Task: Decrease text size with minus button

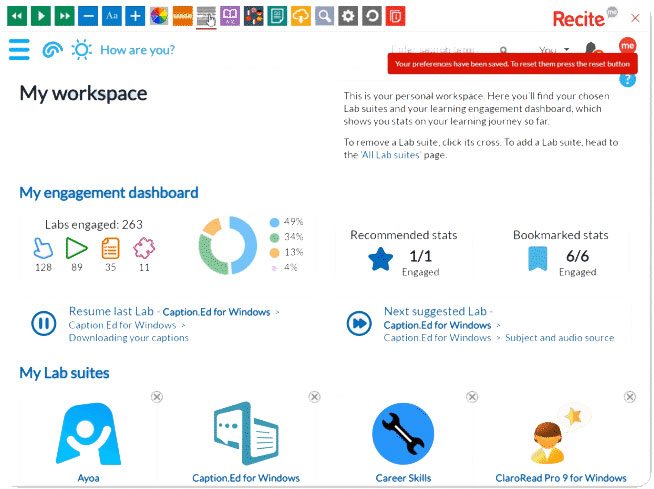Action: pos(88,16)
